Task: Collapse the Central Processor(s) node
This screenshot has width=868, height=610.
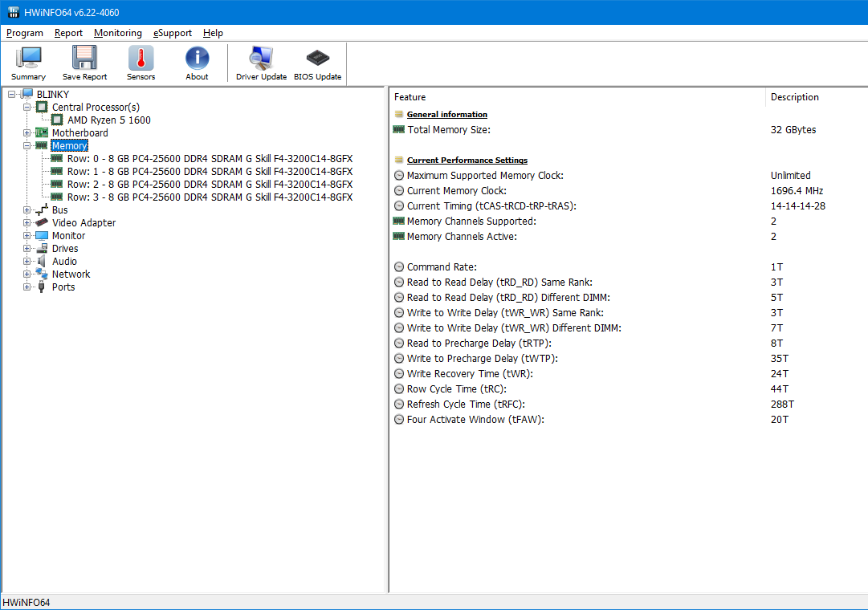Action: click(26, 107)
